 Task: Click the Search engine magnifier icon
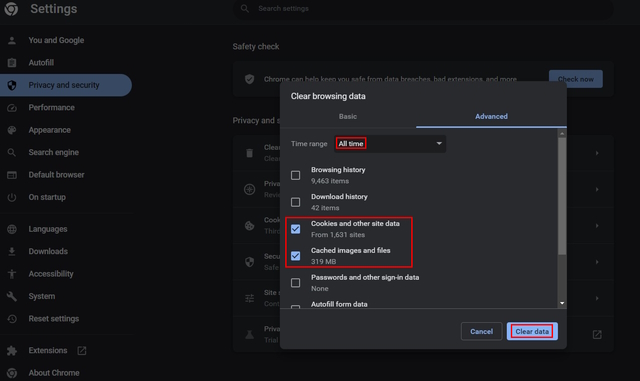12,152
